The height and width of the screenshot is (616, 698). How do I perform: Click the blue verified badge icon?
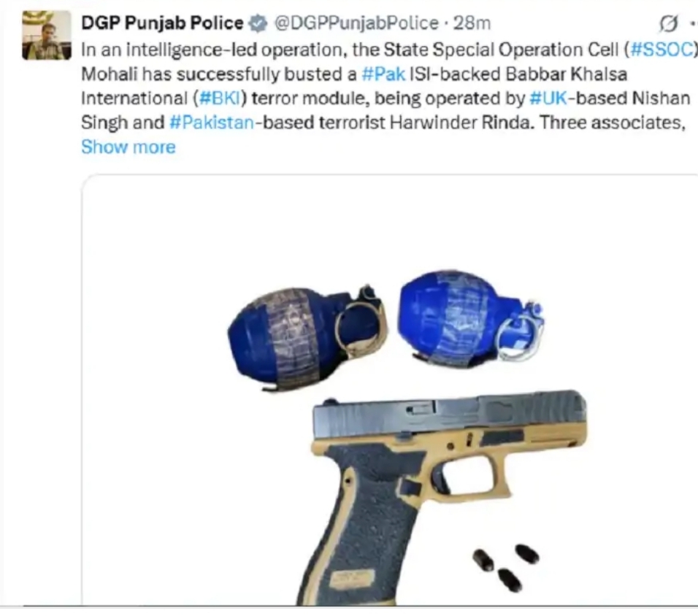point(258,23)
